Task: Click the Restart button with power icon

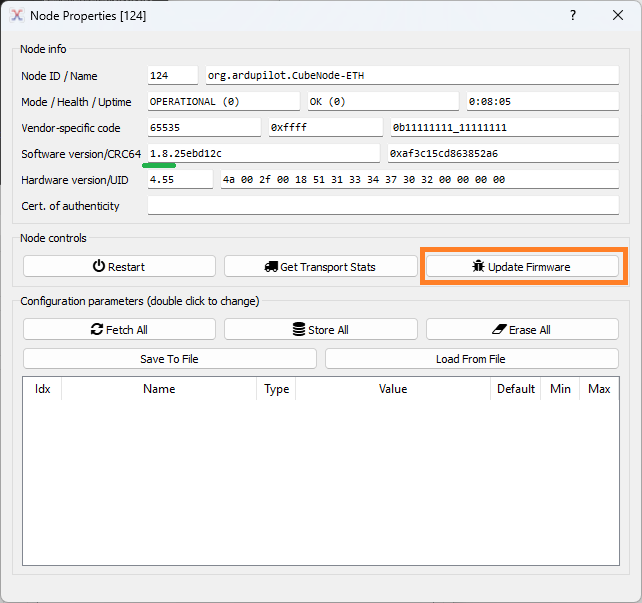Action: click(x=119, y=266)
